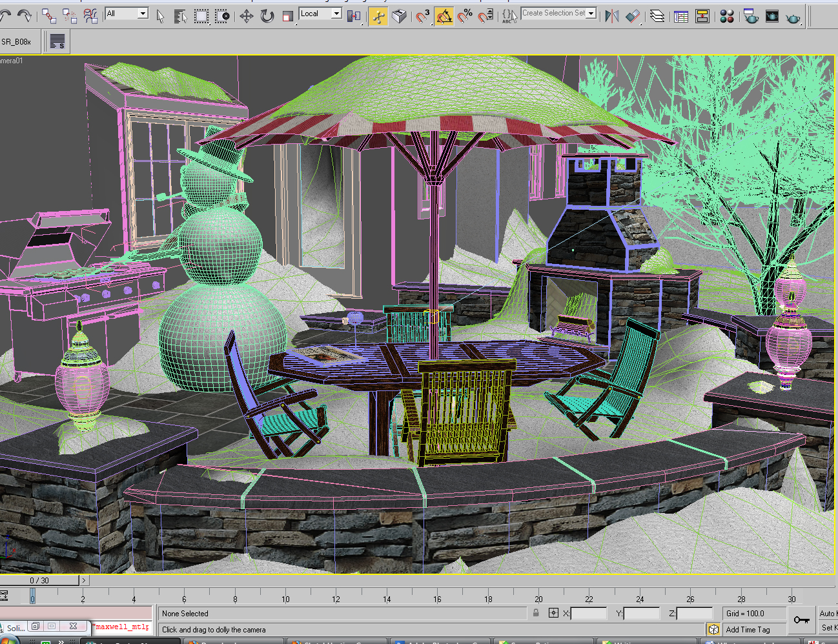The width and height of the screenshot is (838, 644).
Task: Toggle Keyboard Shortcut Override
Action: pos(400,15)
